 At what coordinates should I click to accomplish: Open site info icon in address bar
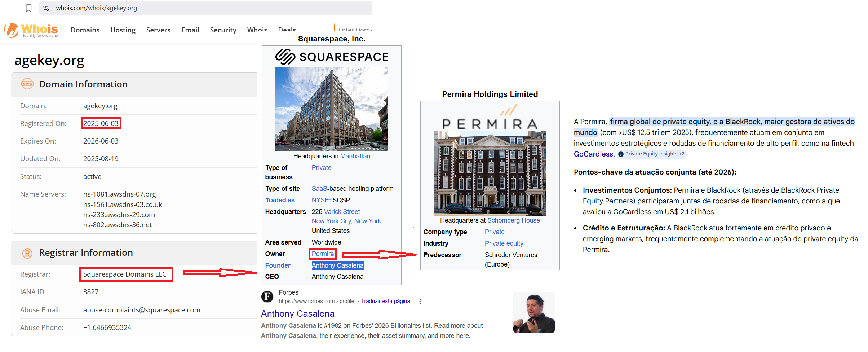point(46,8)
